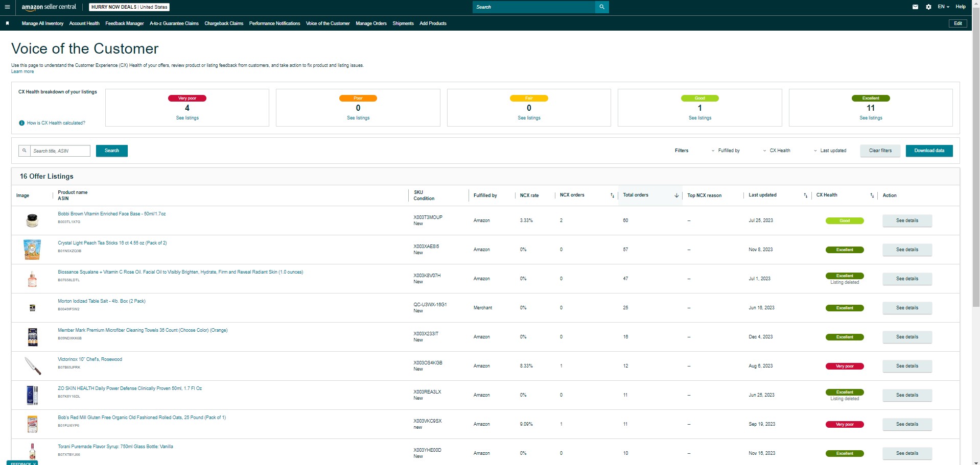
Task: See details for Morton Iodized Table Salt
Action: point(907,308)
